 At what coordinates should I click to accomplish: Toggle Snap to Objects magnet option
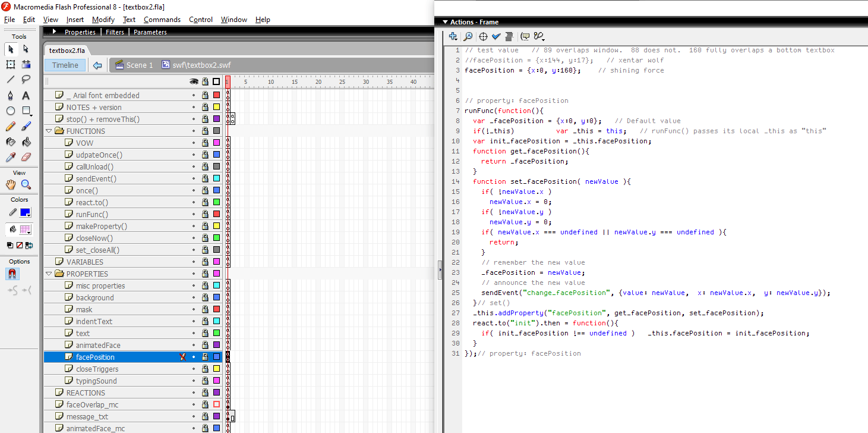click(x=11, y=274)
